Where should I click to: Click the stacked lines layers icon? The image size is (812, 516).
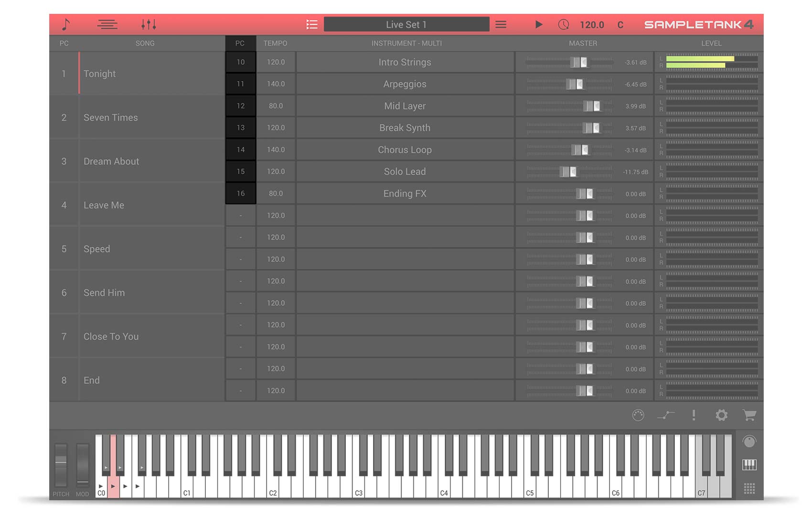(x=107, y=24)
